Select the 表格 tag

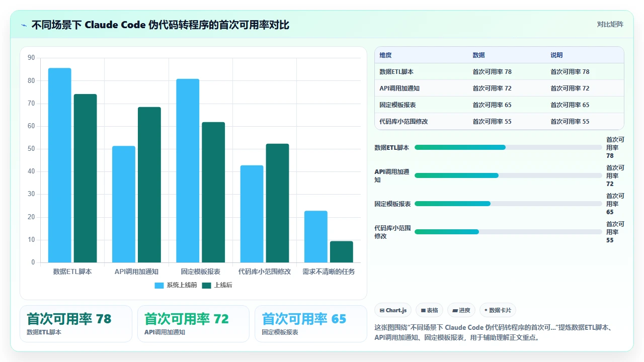[430, 311]
